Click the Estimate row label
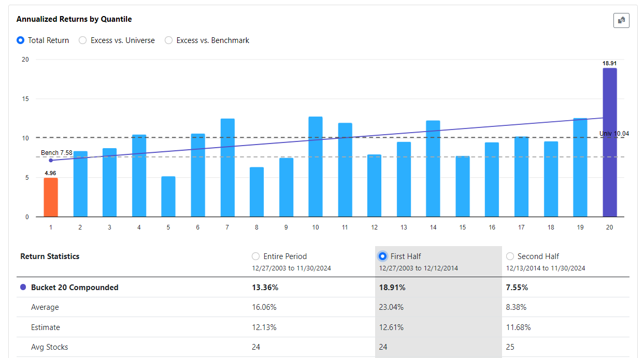This screenshot has width=644, height=358. [46, 327]
